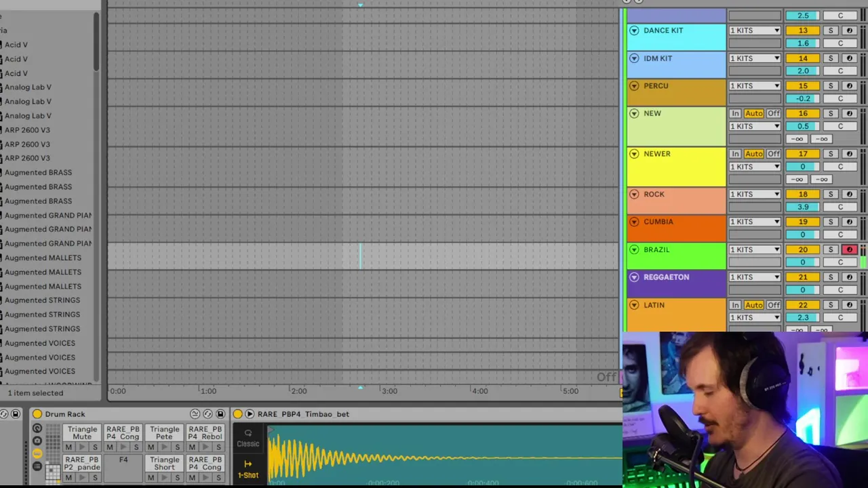868x488 pixels.
Task: Collapse the ROCK track
Action: 634,195
